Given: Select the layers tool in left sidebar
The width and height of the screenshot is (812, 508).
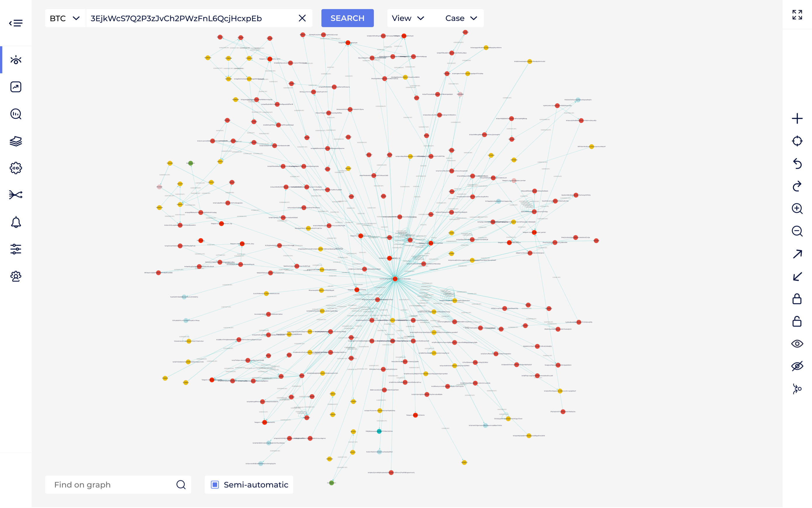Looking at the screenshot, I should (x=16, y=141).
